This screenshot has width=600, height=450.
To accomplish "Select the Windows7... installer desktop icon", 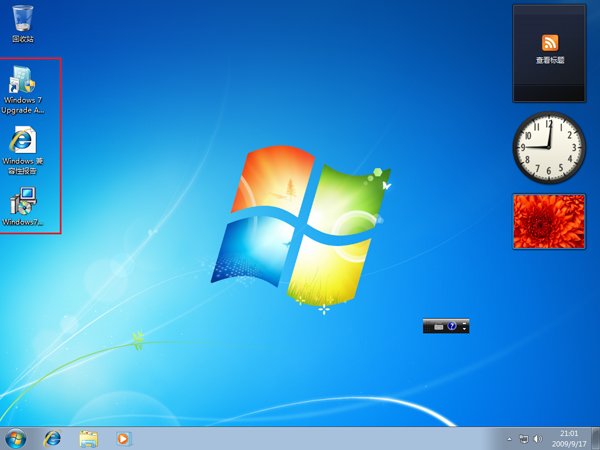I will (x=23, y=206).
